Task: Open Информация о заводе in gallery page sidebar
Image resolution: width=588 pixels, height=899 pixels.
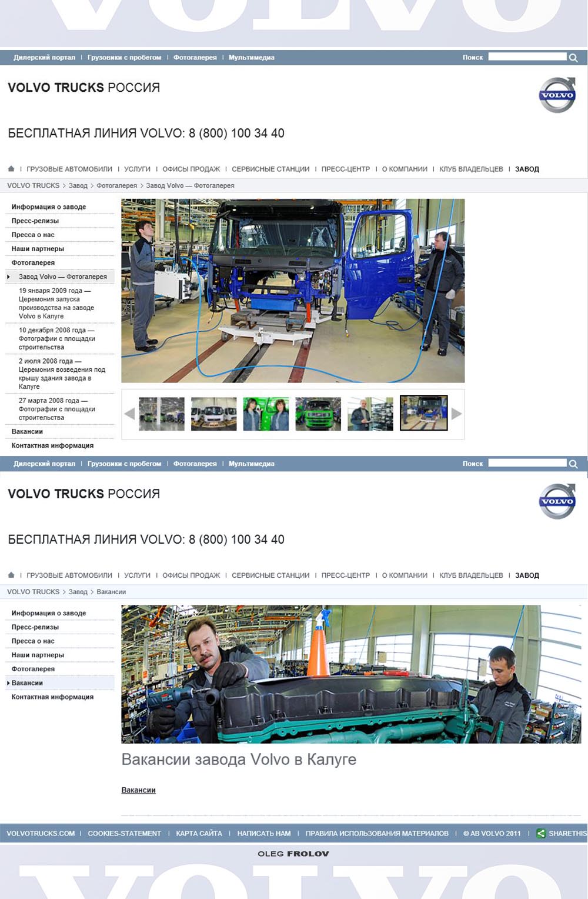Action: pos(49,207)
